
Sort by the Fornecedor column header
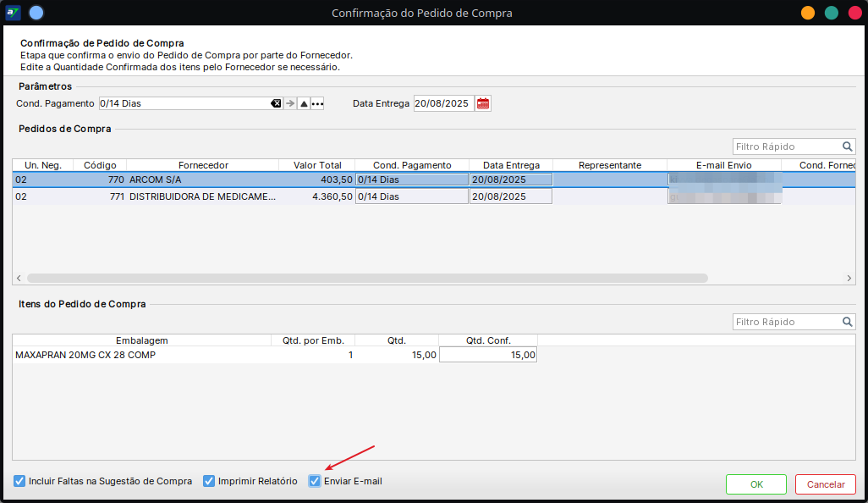coord(203,165)
